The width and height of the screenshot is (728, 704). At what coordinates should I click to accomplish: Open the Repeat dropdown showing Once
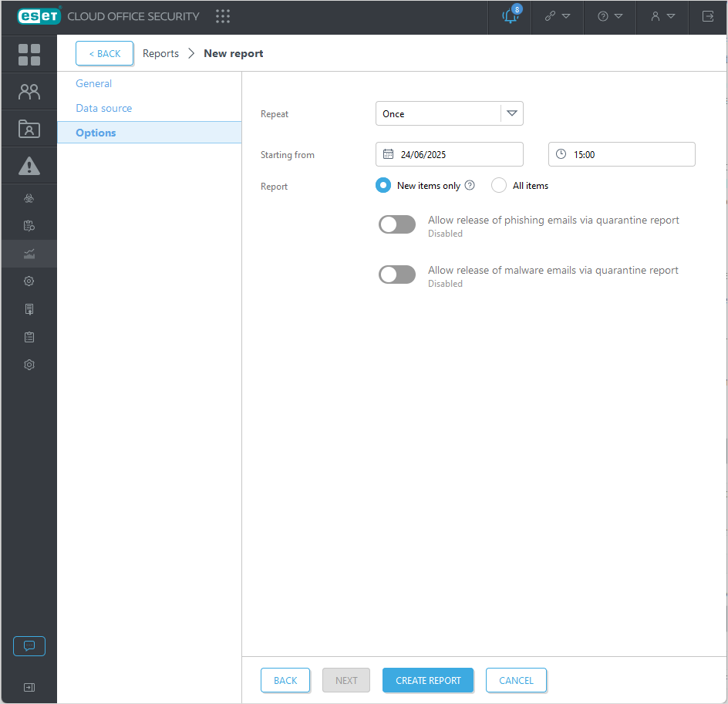click(x=449, y=113)
